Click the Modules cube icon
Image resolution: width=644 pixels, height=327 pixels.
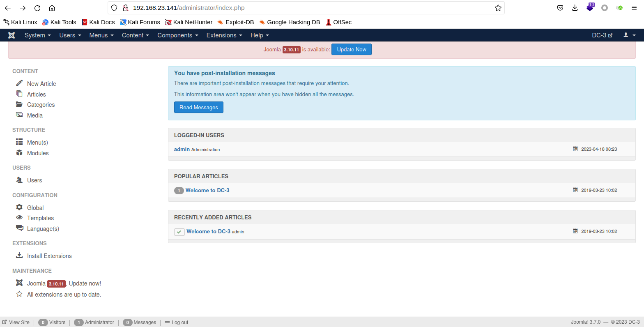[x=19, y=152]
